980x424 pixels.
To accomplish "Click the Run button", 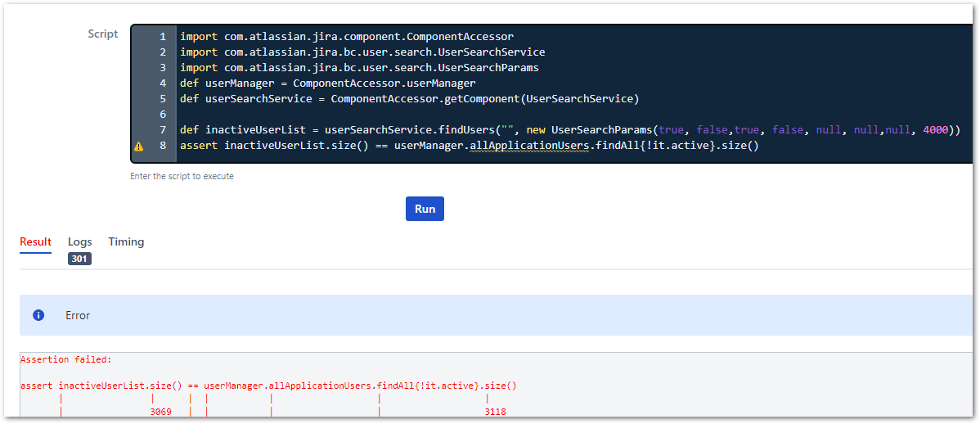I will [425, 209].
